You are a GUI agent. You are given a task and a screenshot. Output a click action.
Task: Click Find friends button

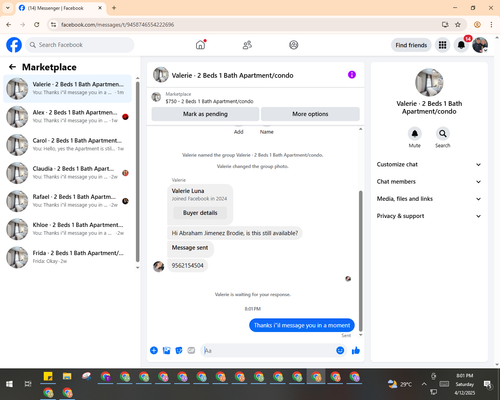coord(411,45)
